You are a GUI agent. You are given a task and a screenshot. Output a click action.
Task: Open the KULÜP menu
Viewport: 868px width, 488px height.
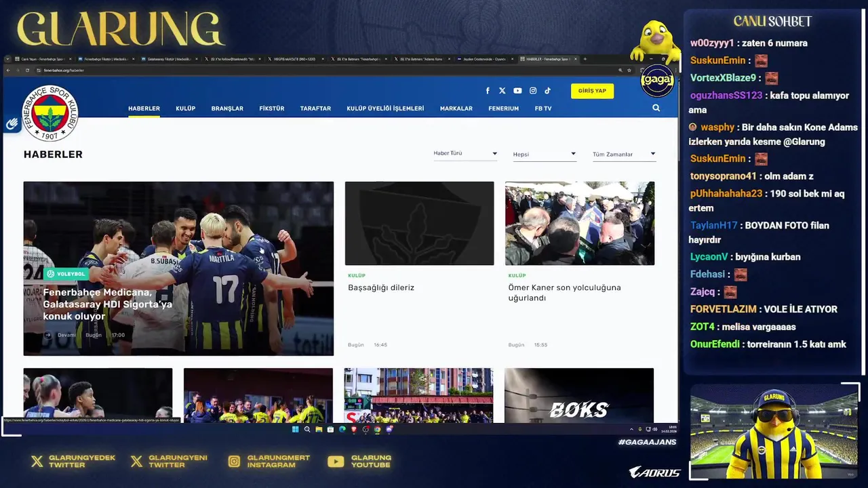point(186,108)
